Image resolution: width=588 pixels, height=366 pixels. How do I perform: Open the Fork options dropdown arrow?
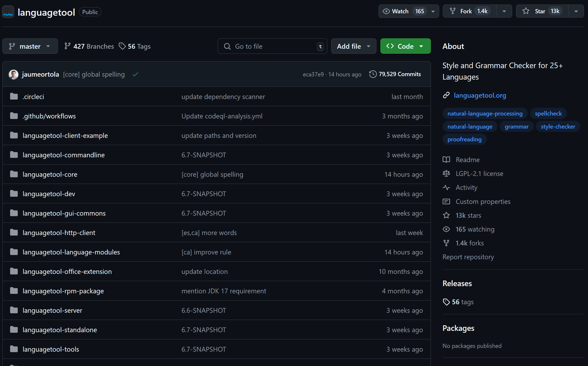[504, 11]
